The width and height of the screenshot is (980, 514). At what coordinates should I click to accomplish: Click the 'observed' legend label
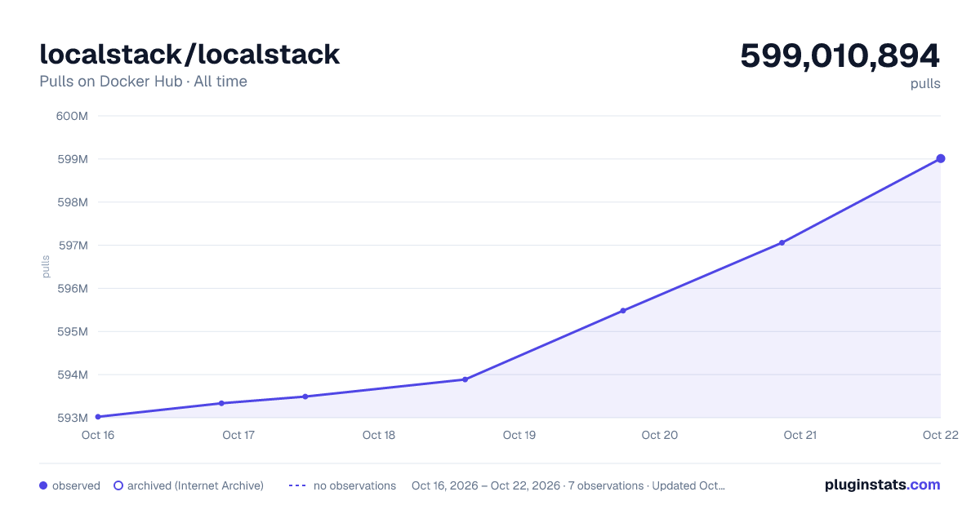coord(76,485)
